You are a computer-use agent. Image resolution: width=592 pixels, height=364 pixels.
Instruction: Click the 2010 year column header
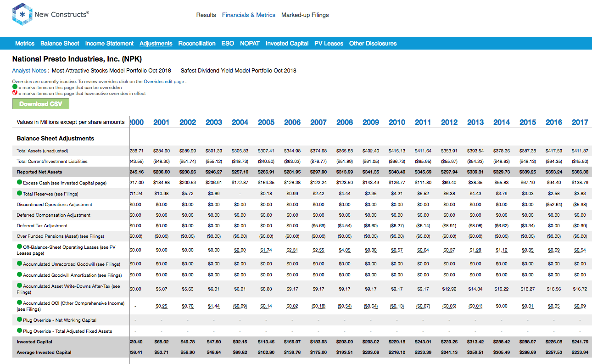click(397, 122)
